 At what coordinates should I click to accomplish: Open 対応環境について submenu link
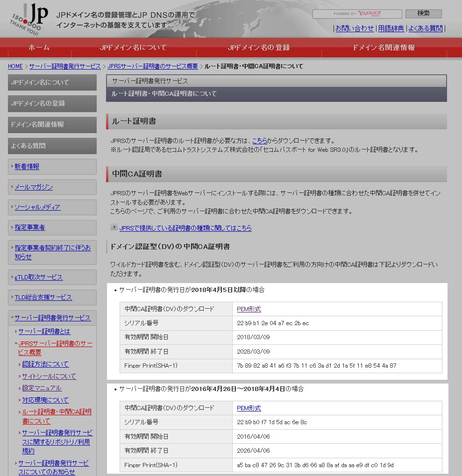point(45,400)
